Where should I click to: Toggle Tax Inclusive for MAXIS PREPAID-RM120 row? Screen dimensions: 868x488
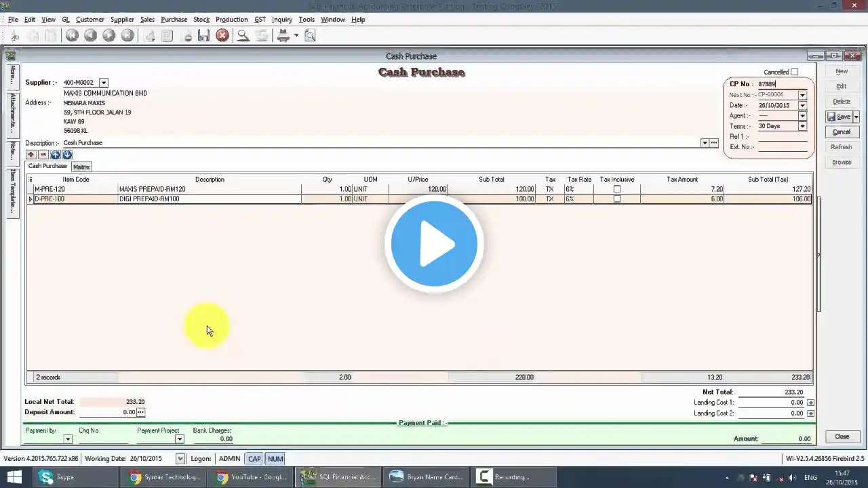point(616,189)
